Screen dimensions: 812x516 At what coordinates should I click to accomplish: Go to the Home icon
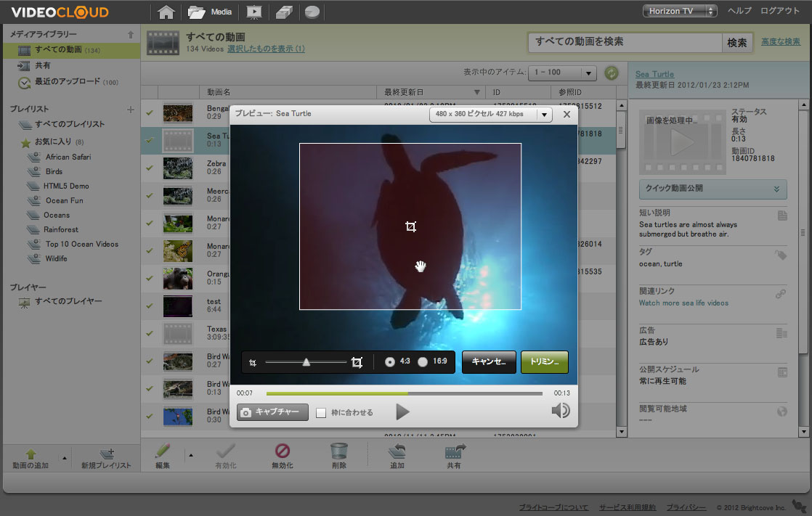(x=166, y=12)
